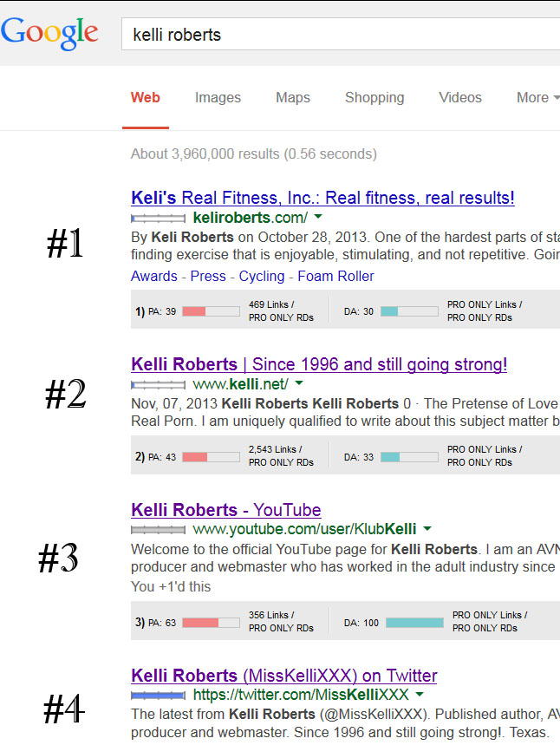Click the PageRank bar beside keliroberts.com
This screenshot has height=745, width=560.
158,219
